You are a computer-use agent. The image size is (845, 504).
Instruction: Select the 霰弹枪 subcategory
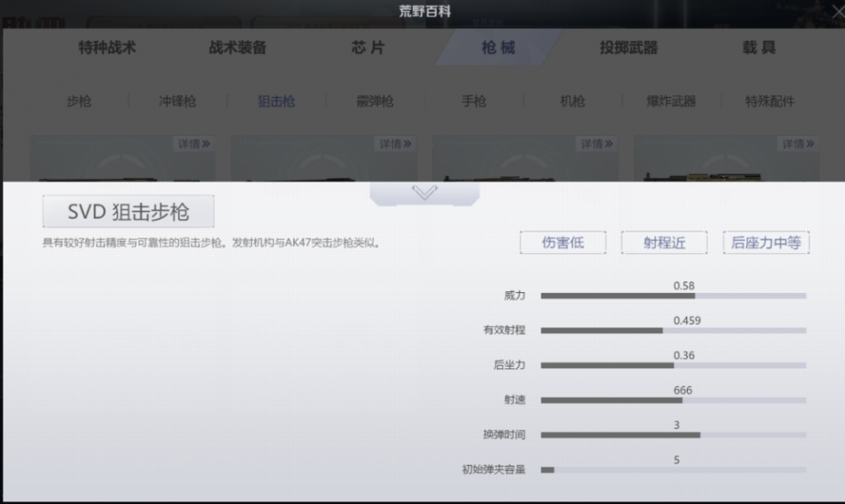point(375,100)
